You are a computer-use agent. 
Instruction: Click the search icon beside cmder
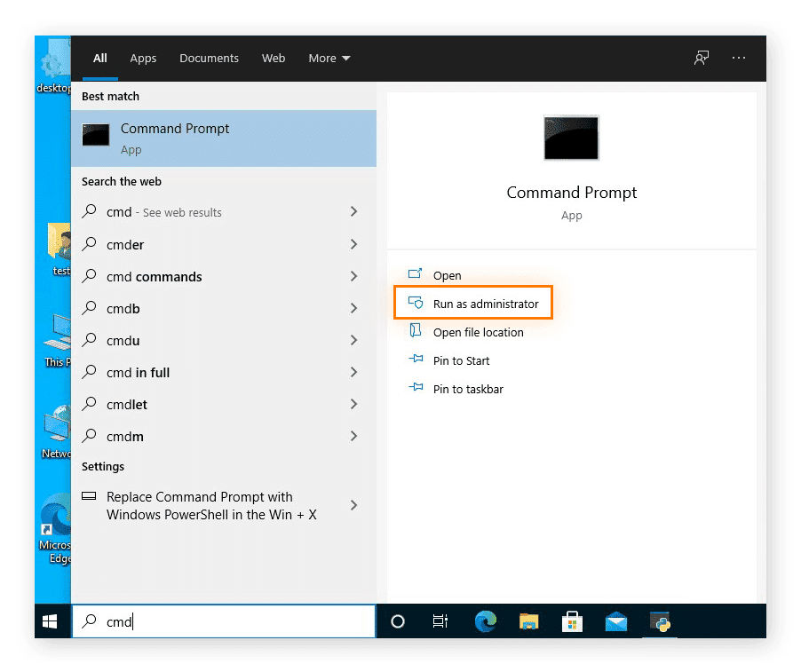(x=90, y=243)
